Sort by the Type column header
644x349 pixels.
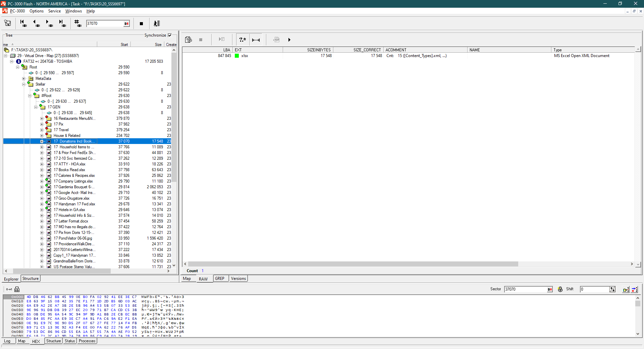pyautogui.click(x=593, y=50)
